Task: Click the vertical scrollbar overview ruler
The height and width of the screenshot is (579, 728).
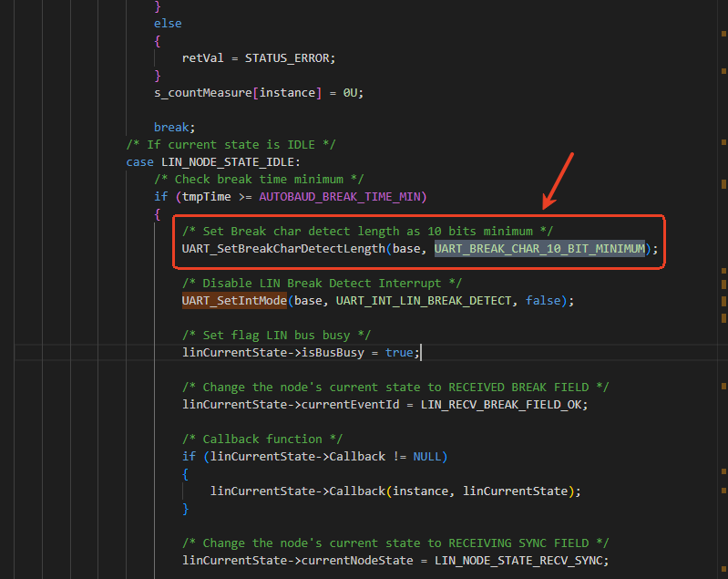Action: click(x=723, y=274)
